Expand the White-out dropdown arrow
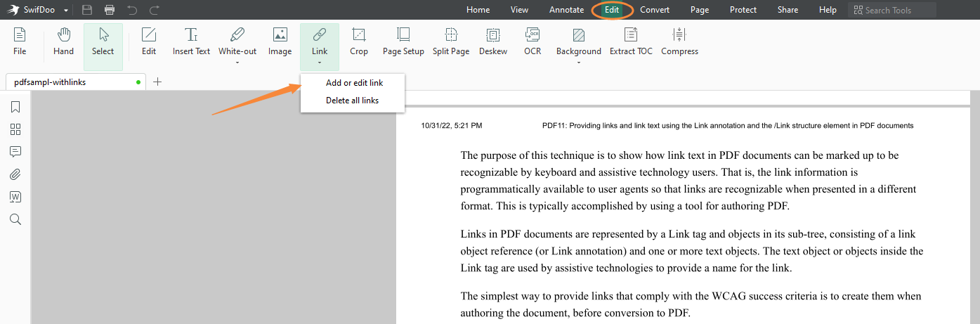 237,63
